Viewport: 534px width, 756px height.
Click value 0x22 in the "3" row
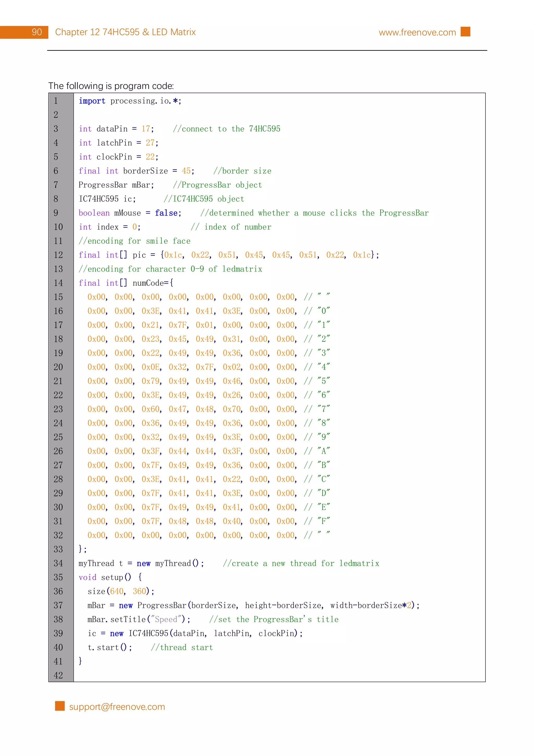tap(151, 353)
